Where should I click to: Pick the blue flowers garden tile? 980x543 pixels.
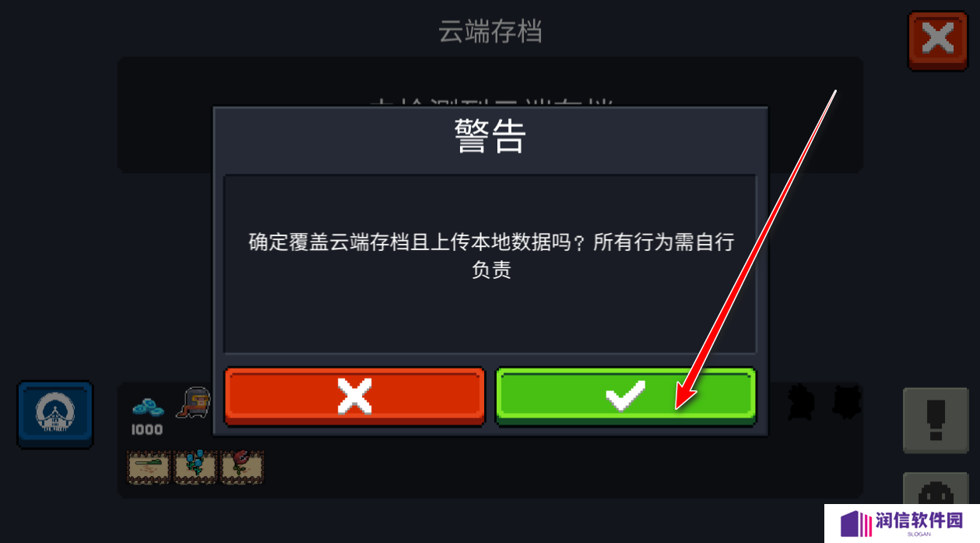pyautogui.click(x=195, y=467)
